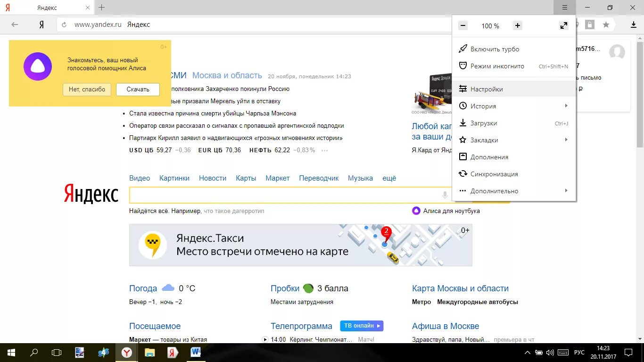Open the Карты service link
Image resolution: width=644 pixels, height=362 pixels.
click(x=246, y=178)
